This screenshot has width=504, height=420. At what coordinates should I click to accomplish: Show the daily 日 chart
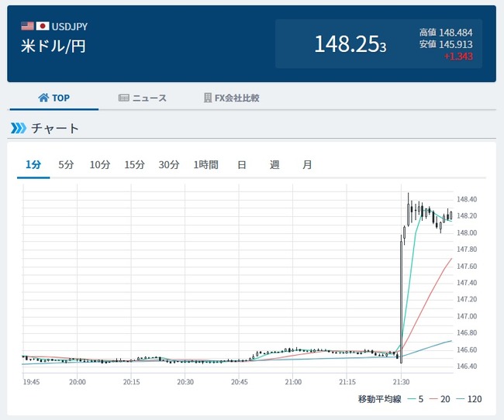(242, 164)
